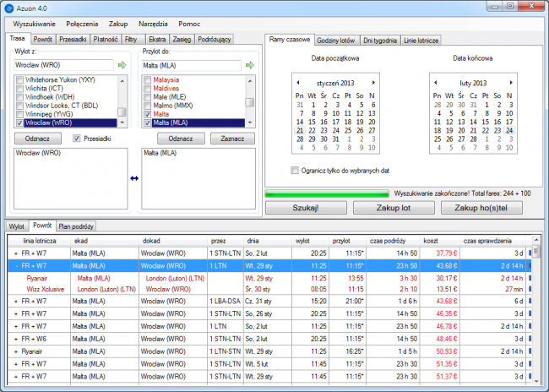The height and width of the screenshot is (392, 549).
Task: Click the blue swap direction arrow
Action: click(133, 178)
